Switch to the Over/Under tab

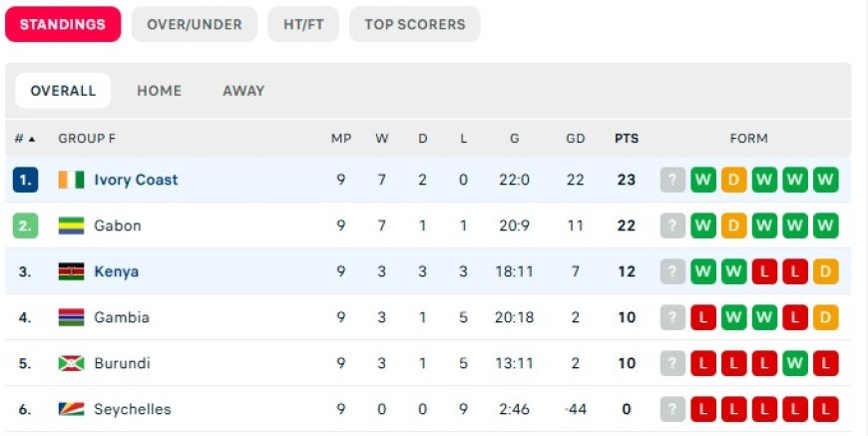pos(194,25)
